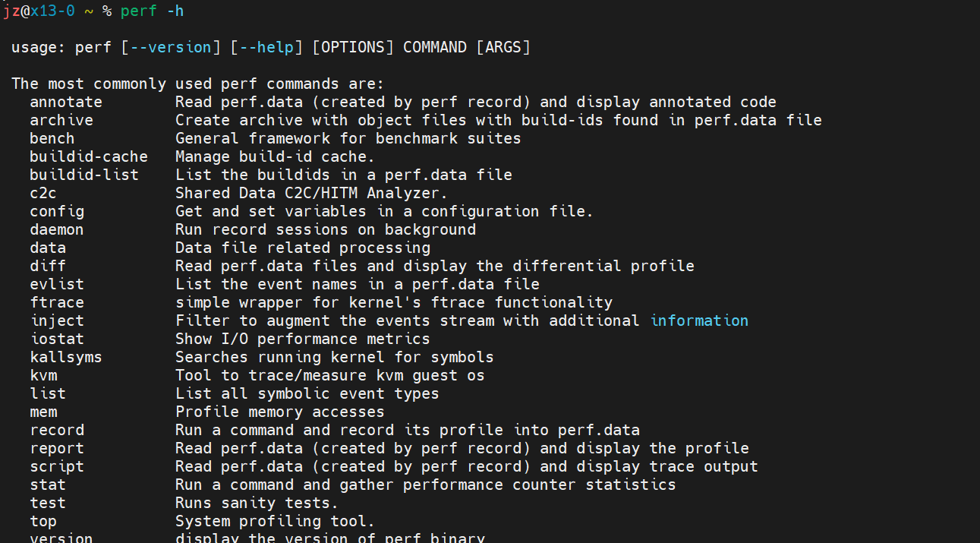
Task: Click the 'stat' command name
Action: [x=48, y=485]
